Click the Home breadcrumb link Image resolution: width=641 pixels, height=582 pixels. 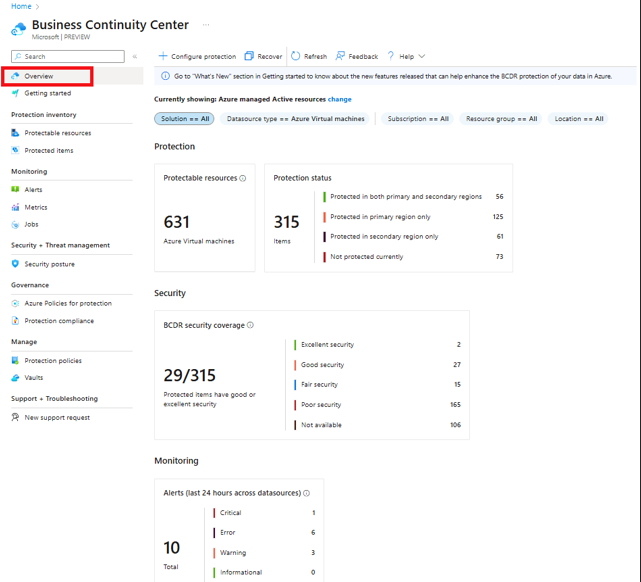(20, 6)
